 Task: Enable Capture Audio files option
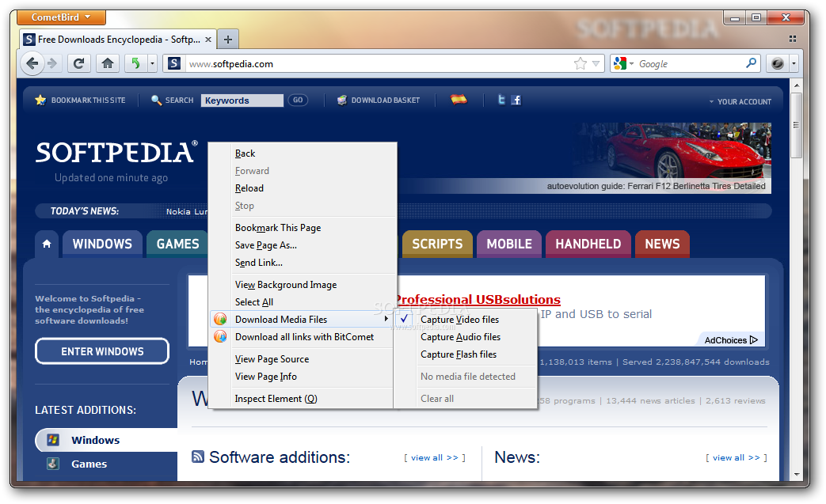click(466, 337)
